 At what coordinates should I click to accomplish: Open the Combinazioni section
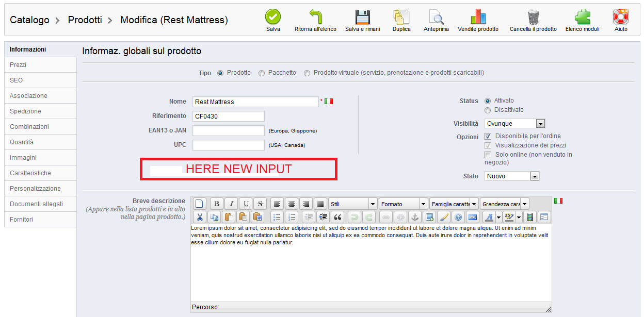[40, 126]
